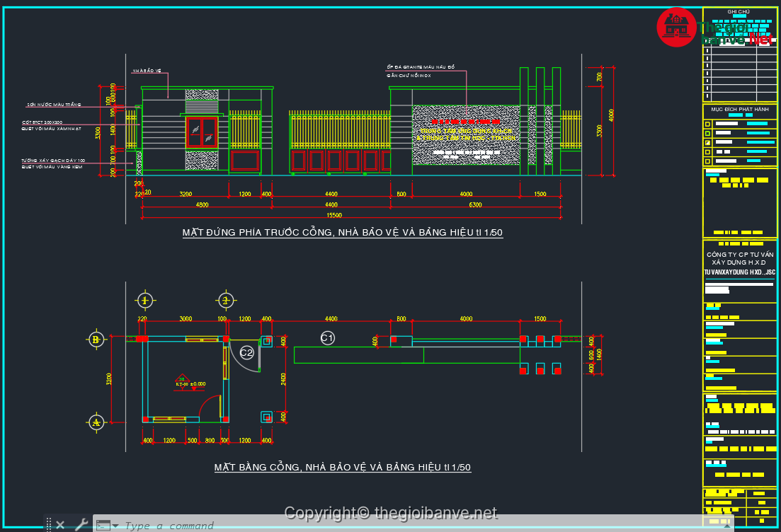The image size is (781, 532).
Task: Tick the last checkbox in MỤC ĐÍCH PHÁT HÀNH
Action: coord(707,161)
